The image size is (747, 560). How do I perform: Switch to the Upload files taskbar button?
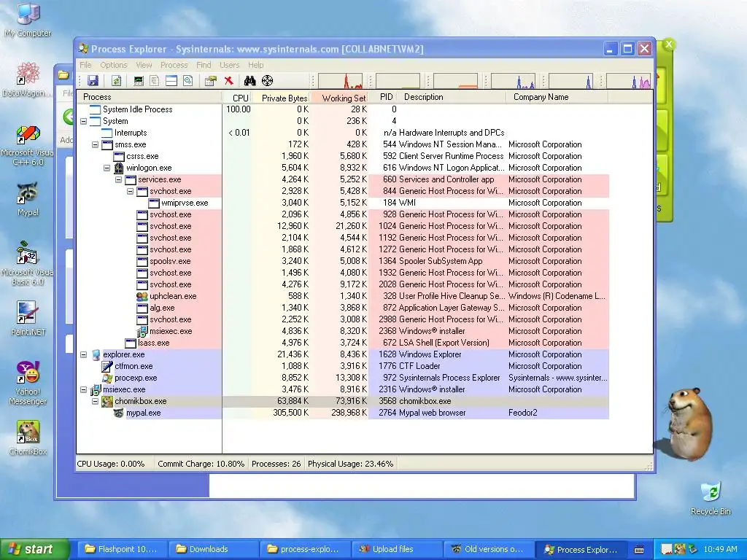398,549
